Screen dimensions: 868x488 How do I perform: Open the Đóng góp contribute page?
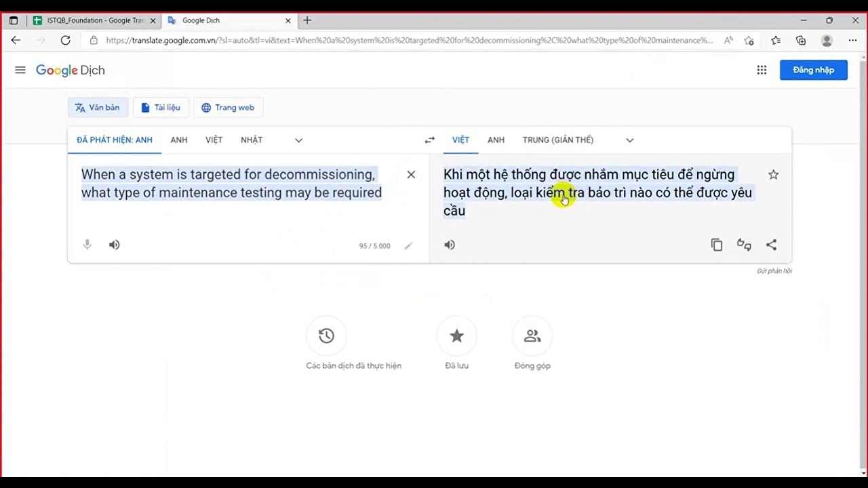coord(532,335)
